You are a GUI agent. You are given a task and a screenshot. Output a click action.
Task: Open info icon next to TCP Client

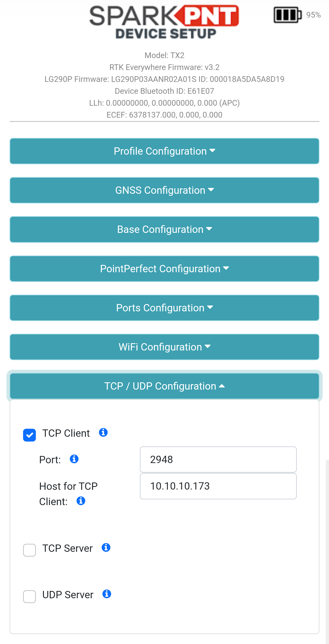click(x=103, y=432)
